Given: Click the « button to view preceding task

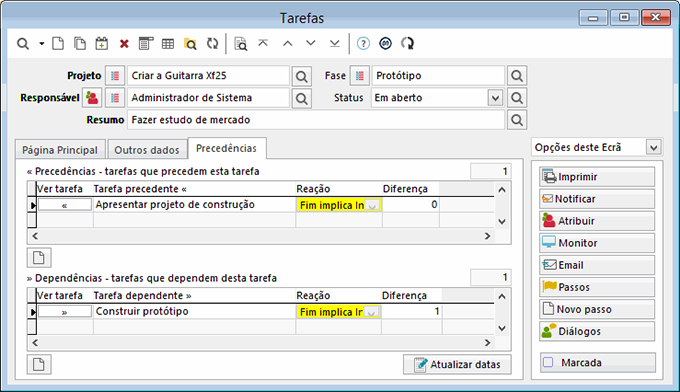Looking at the screenshot, I should point(65,205).
